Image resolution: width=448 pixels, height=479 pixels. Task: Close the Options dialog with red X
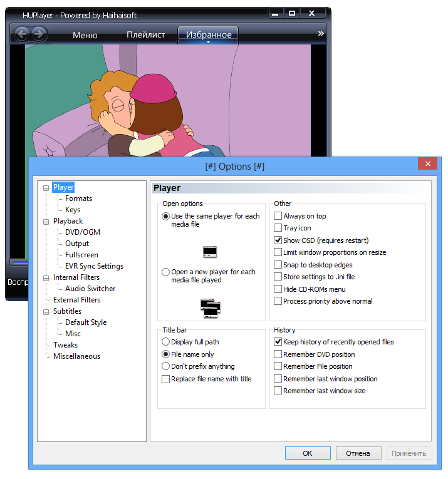point(427,163)
